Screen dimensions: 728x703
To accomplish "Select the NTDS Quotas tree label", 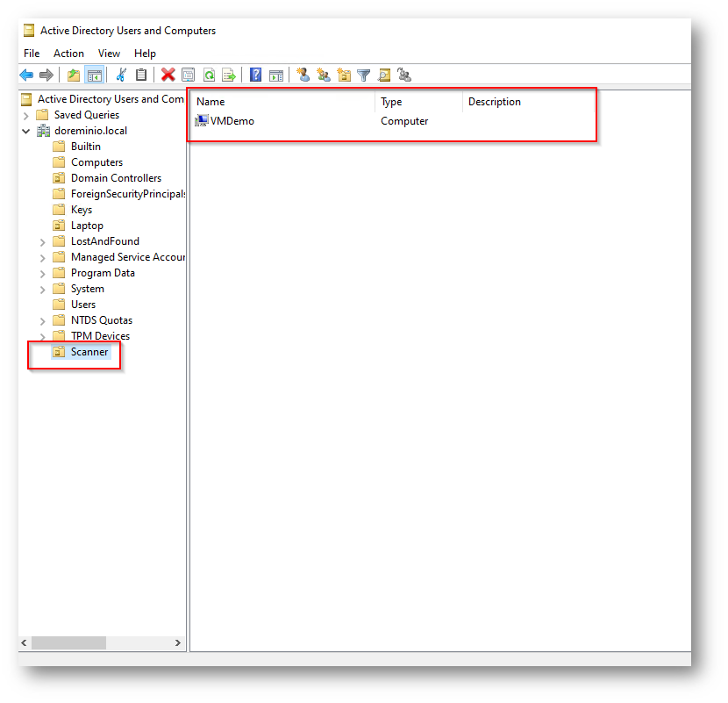I will pyautogui.click(x=102, y=320).
